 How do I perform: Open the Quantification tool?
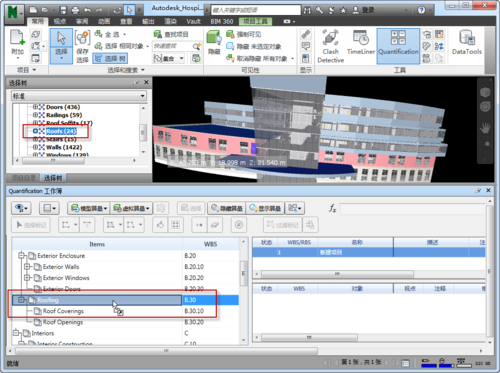[398, 46]
